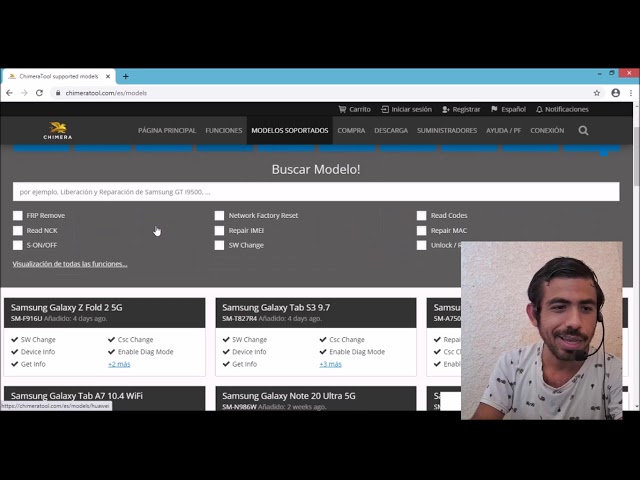Check the Repair MAC box
This screenshot has width=640, height=480.
(422, 231)
